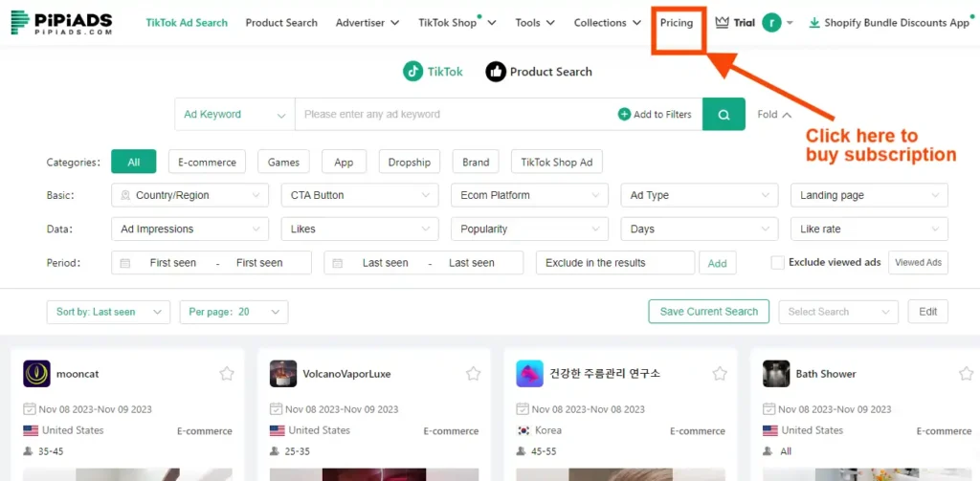Screen dimensions: 980x481
Task: Click the Viewed Ads button
Action: (x=918, y=262)
